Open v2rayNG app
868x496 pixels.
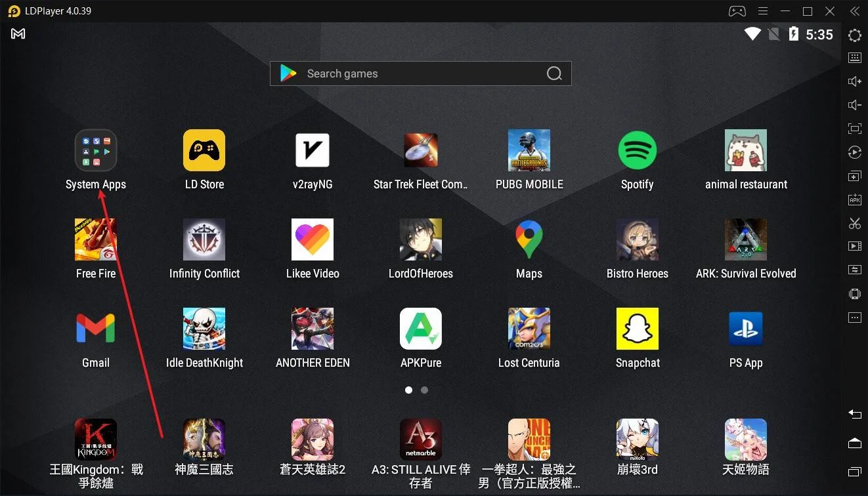[x=313, y=150]
